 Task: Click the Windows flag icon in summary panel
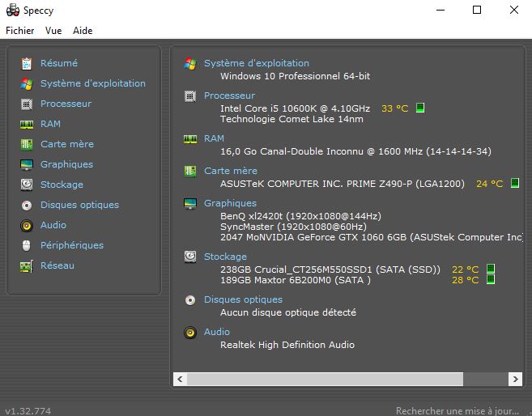point(190,63)
